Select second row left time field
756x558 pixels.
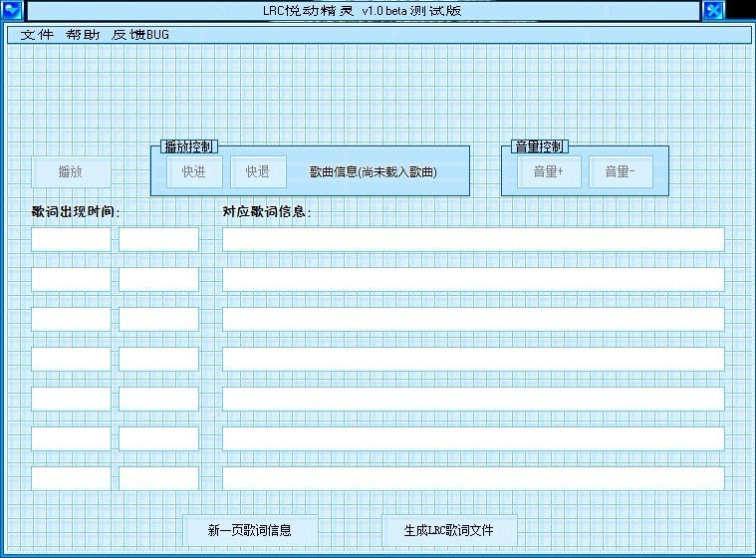click(71, 279)
